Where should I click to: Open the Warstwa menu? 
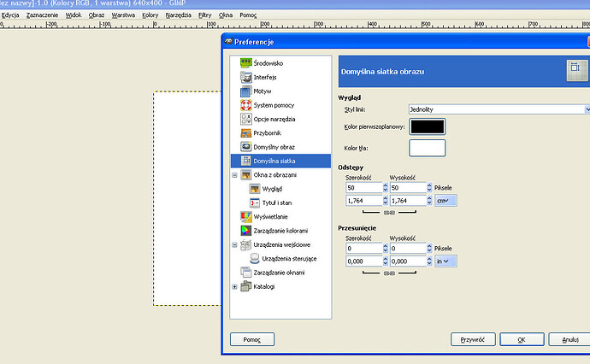pyautogui.click(x=123, y=15)
